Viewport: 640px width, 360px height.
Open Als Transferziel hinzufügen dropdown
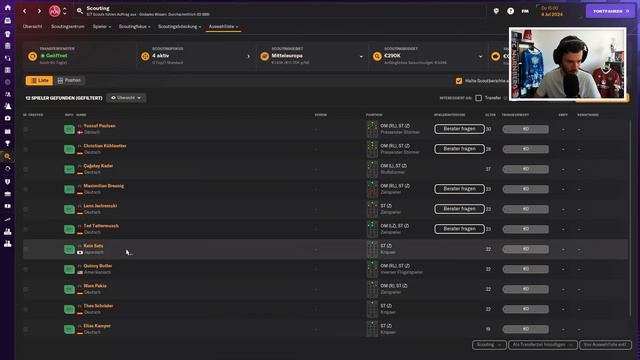[x=542, y=345]
